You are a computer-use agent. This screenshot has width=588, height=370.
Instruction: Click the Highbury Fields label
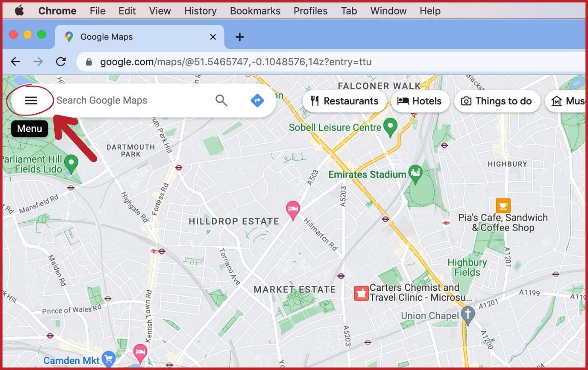467,267
